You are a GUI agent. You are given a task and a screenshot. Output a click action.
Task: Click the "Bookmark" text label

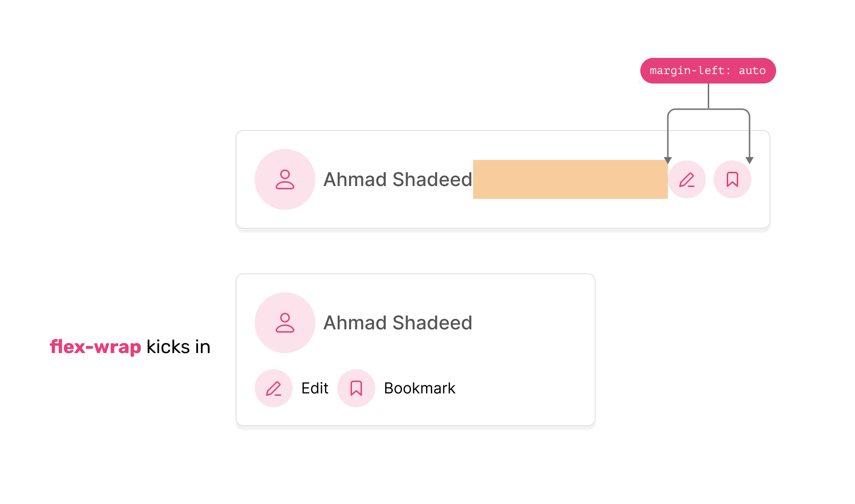(x=419, y=388)
